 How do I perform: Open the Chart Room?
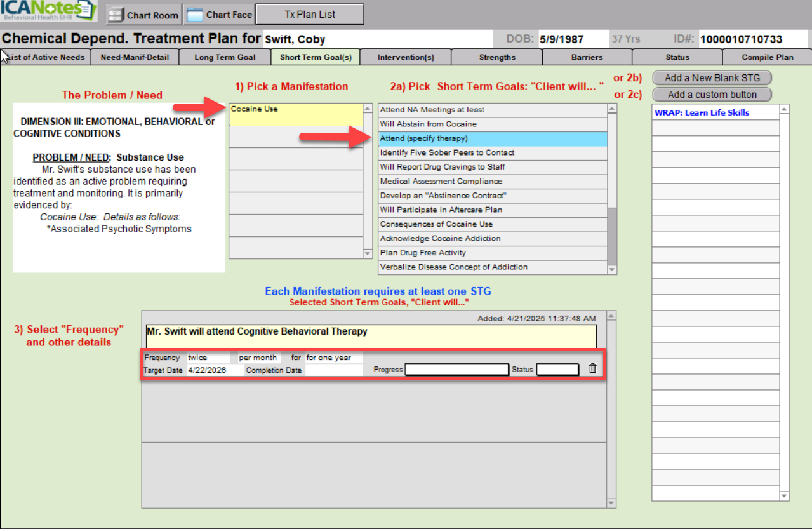tap(143, 15)
